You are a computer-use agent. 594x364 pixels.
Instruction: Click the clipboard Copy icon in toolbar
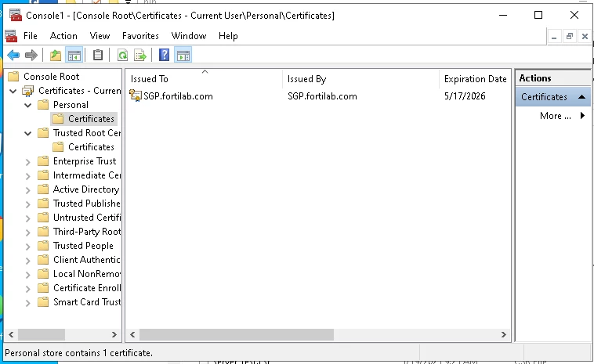(x=98, y=56)
